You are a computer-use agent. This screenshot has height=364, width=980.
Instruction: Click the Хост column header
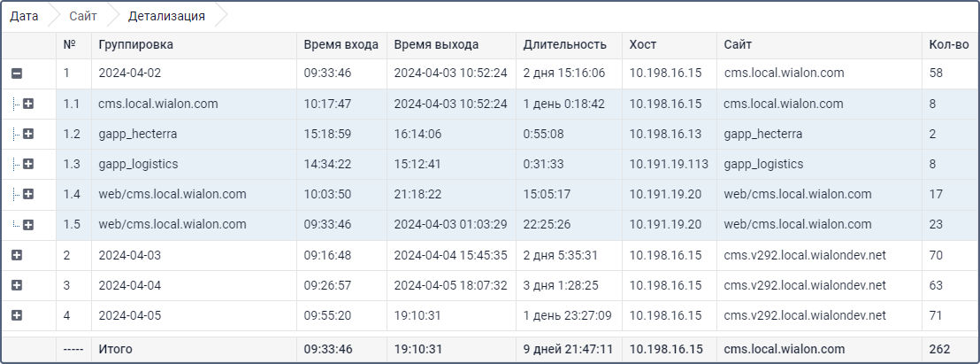(x=643, y=44)
